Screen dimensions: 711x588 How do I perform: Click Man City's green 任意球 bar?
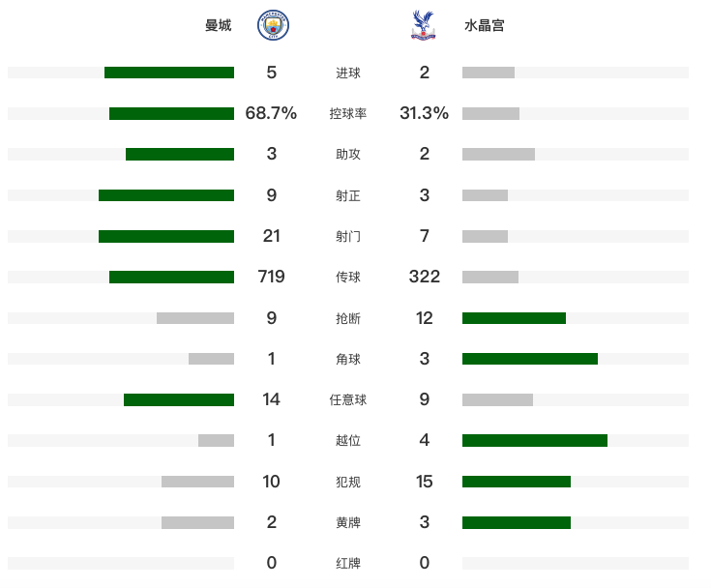point(179,400)
